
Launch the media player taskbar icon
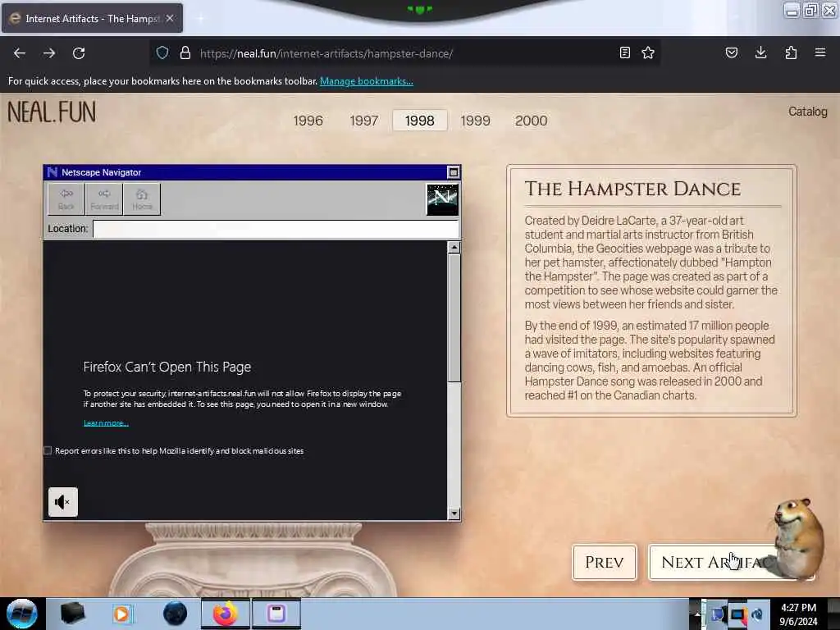coord(123,614)
